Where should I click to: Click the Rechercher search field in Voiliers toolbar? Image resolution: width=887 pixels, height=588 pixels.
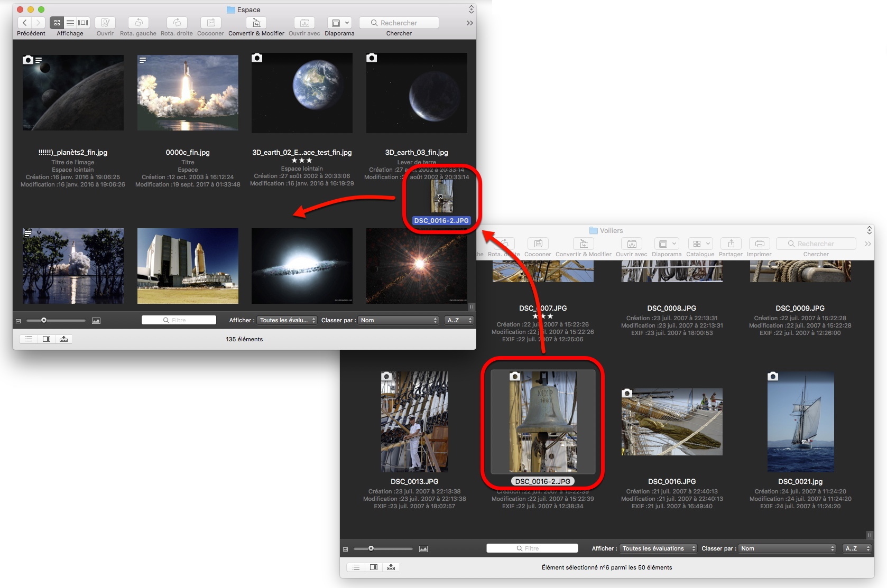click(x=816, y=244)
